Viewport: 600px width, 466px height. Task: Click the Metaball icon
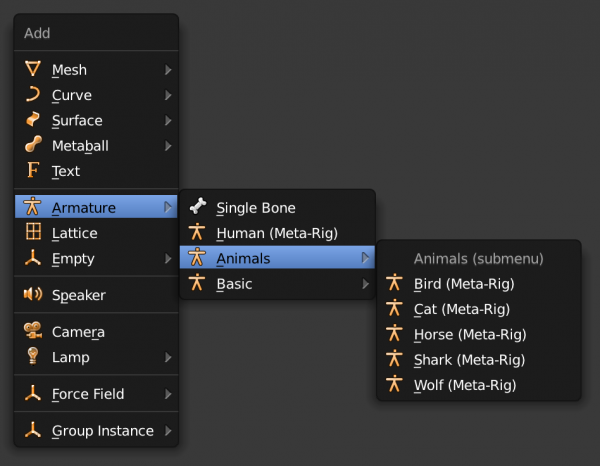pos(33,145)
